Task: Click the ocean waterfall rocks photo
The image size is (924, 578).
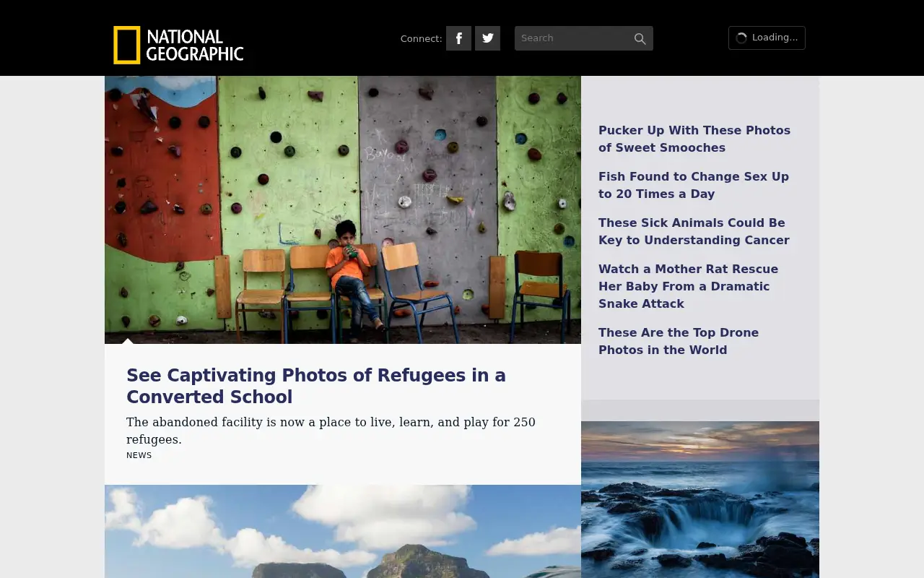Action: 700,499
